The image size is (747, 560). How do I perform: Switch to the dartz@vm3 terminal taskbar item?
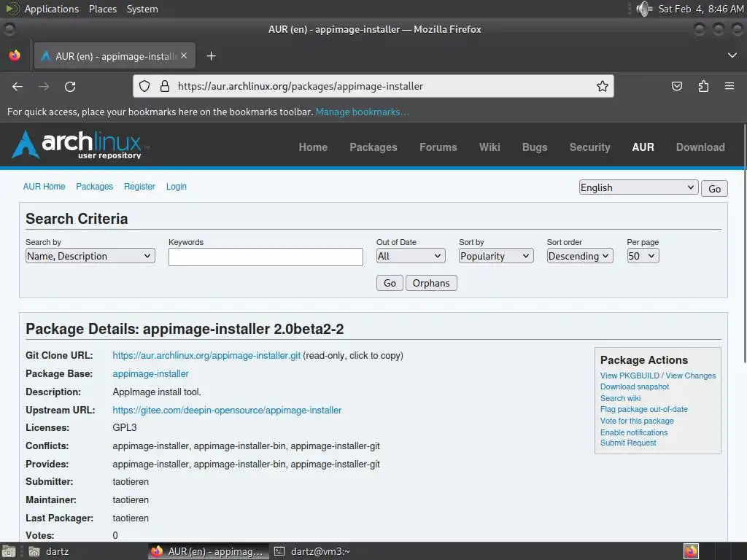(312, 551)
